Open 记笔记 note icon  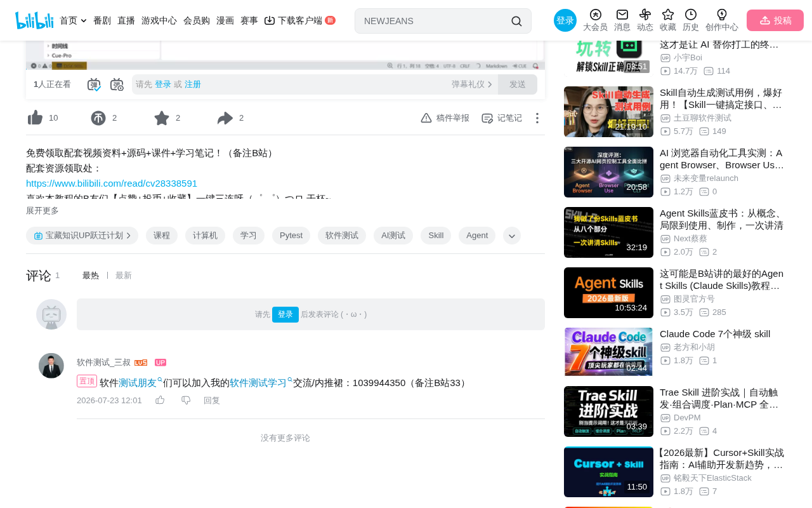pyautogui.click(x=487, y=118)
